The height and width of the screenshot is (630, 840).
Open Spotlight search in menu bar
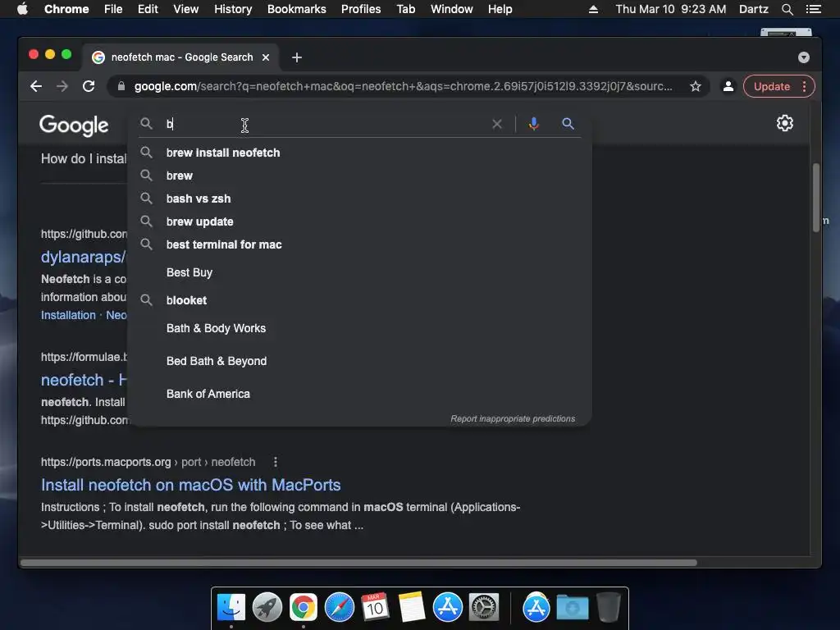(787, 9)
